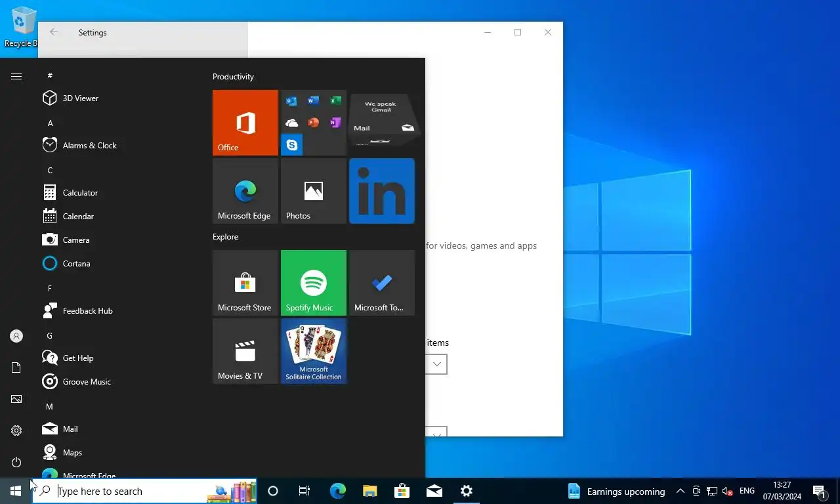Jump to letter section A header
The width and height of the screenshot is (840, 504).
click(50, 123)
